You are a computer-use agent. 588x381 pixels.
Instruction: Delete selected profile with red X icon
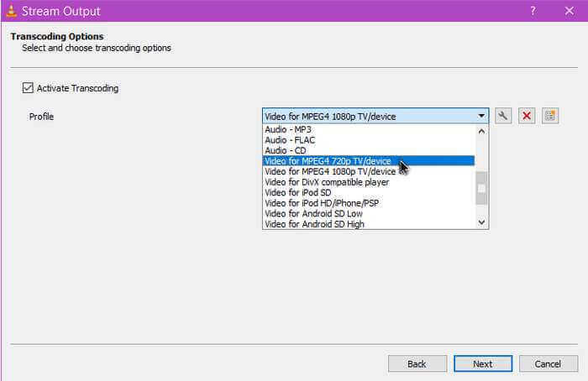[x=527, y=116]
